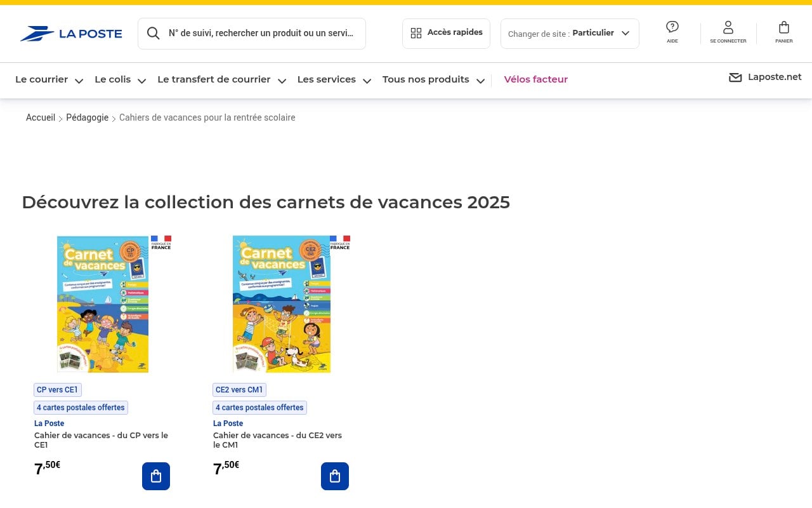Image resolution: width=812 pixels, height=508 pixels.
Task: Open Les services menu
Action: [334, 80]
